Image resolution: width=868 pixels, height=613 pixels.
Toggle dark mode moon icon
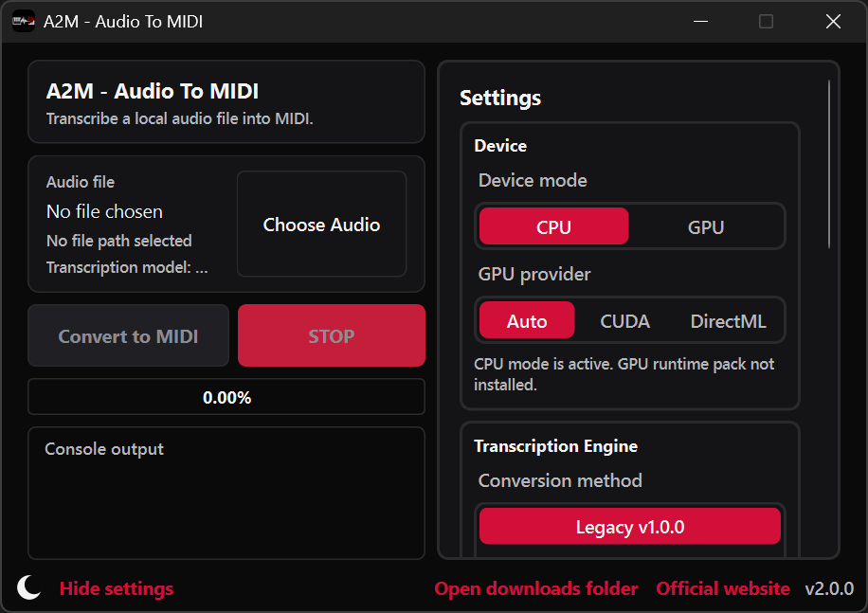click(x=29, y=587)
